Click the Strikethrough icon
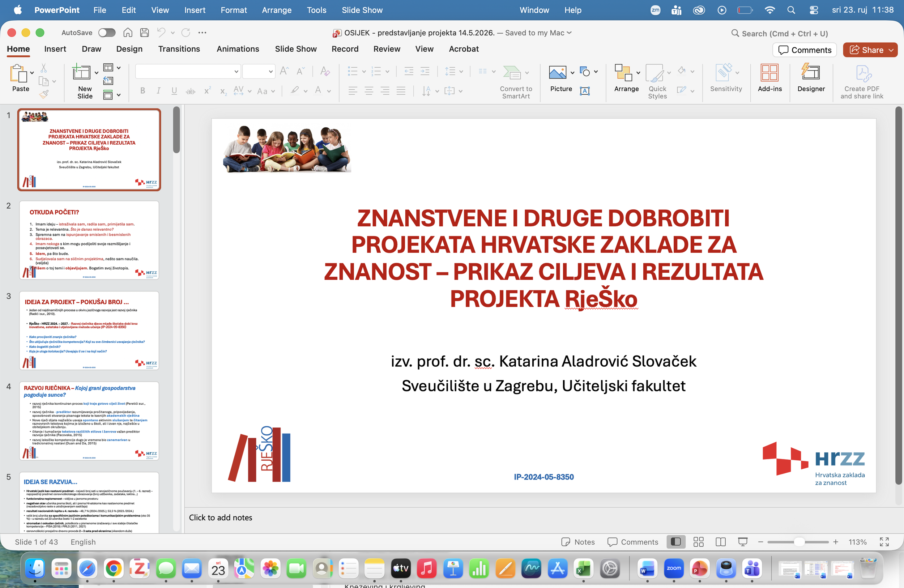 point(190,91)
